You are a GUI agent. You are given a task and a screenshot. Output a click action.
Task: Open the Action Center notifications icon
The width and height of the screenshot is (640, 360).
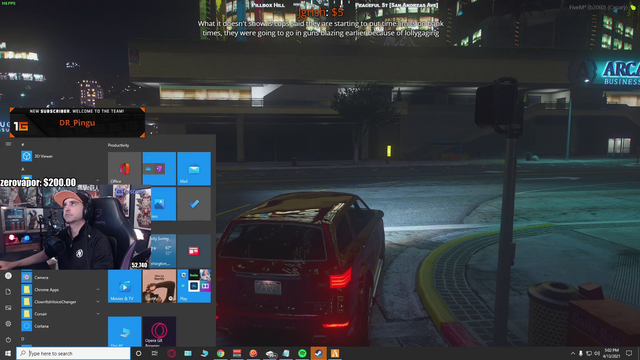click(629, 353)
